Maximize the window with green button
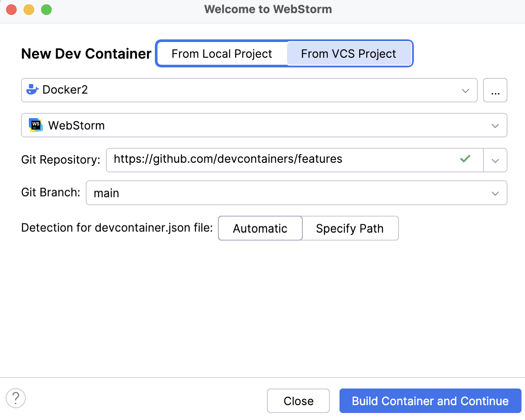Image resolution: width=525 pixels, height=420 pixels. (x=46, y=9)
